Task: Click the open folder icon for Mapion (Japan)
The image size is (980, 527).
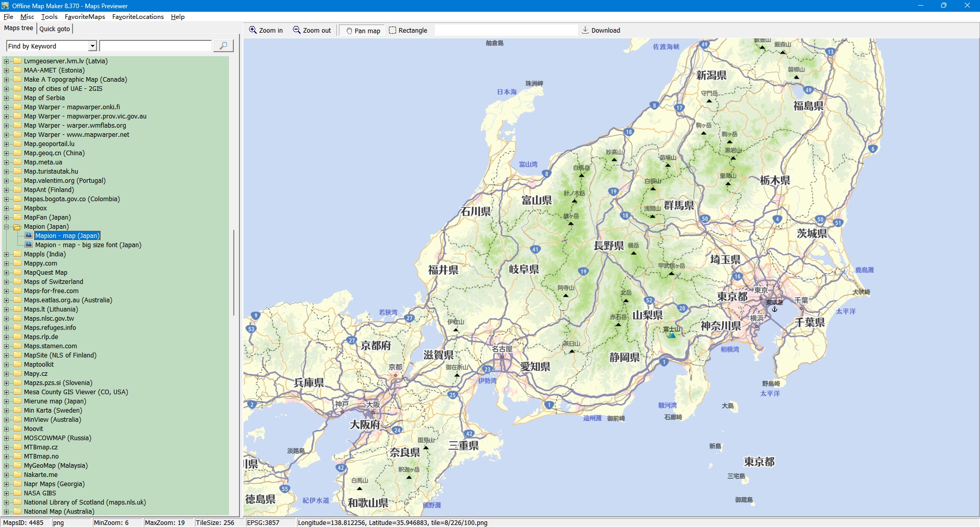Action: tap(17, 227)
